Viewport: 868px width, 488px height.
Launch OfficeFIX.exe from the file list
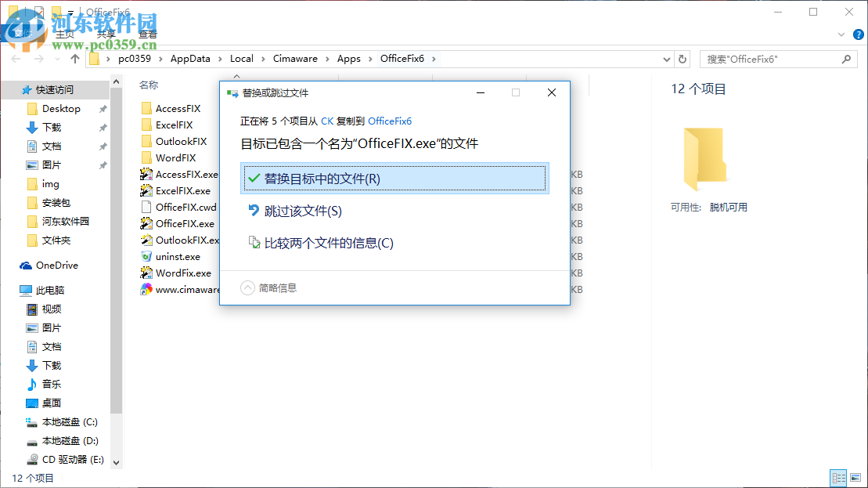182,223
